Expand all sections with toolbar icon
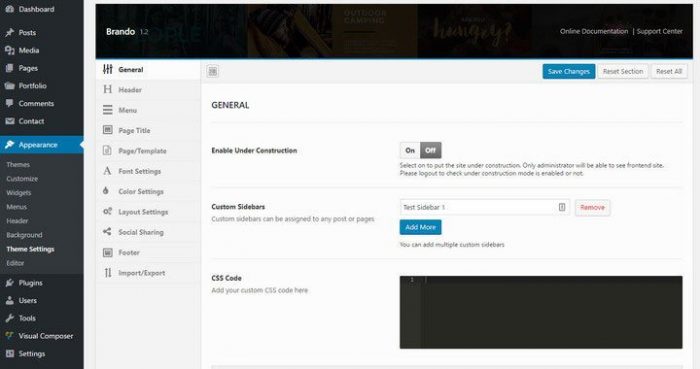The height and width of the screenshot is (369, 700). pyautogui.click(x=212, y=71)
